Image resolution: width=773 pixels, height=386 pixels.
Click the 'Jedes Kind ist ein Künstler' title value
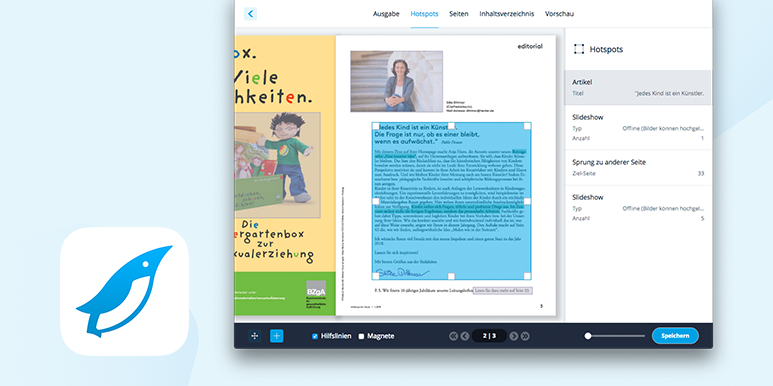click(x=669, y=93)
